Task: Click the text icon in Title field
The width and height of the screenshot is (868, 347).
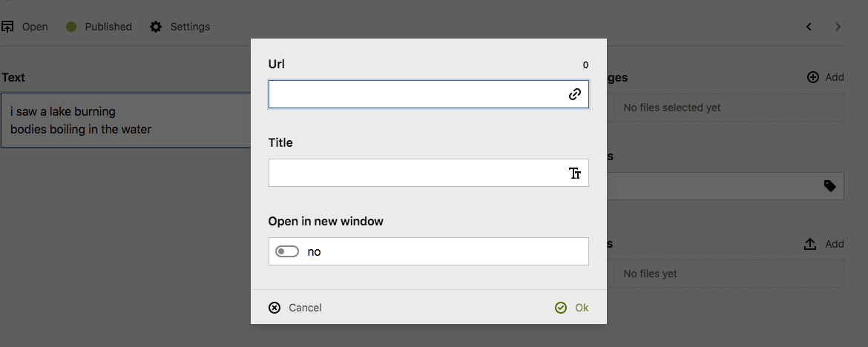Action: click(x=574, y=173)
